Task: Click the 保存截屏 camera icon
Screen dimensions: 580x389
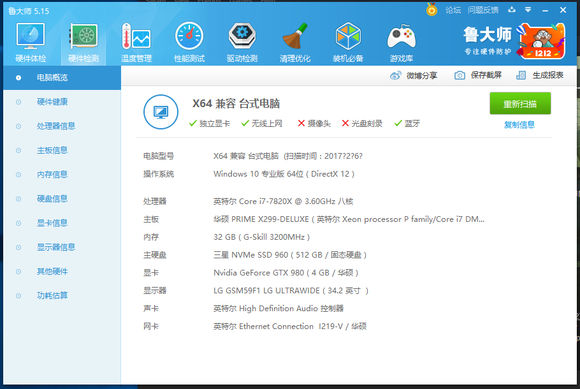Action: click(x=459, y=75)
